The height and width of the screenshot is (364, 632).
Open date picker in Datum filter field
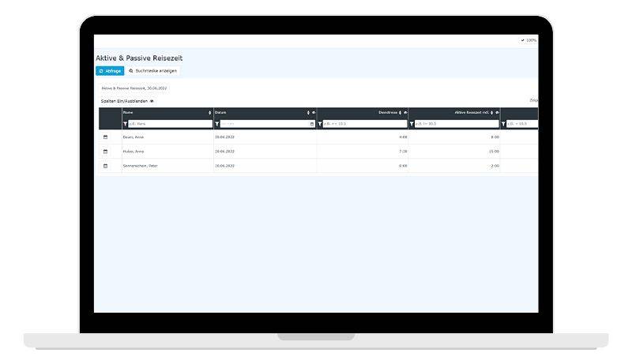(312, 124)
